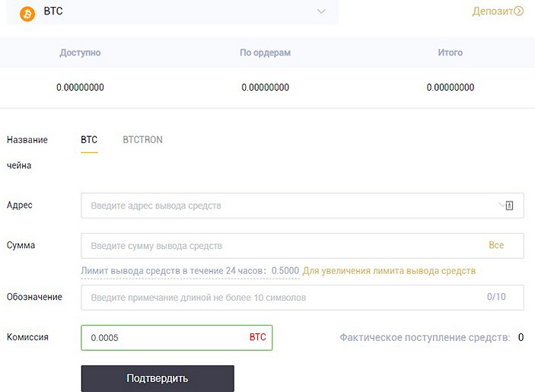Click the По ордерам column header

point(265,53)
